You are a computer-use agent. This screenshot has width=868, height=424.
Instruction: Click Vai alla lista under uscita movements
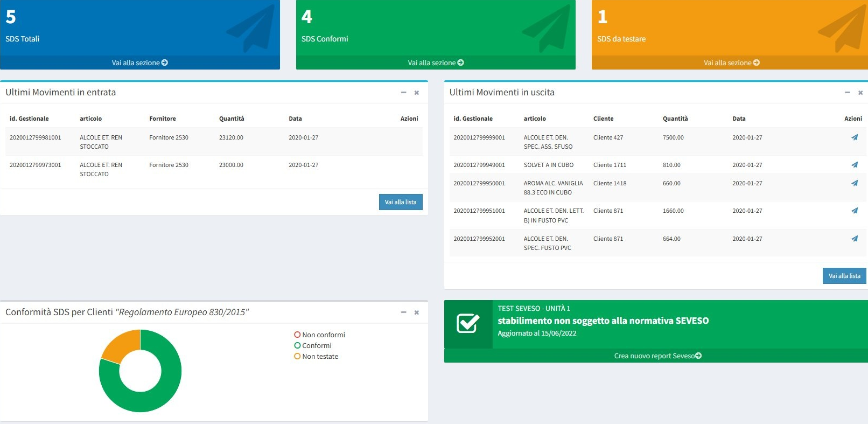click(844, 276)
